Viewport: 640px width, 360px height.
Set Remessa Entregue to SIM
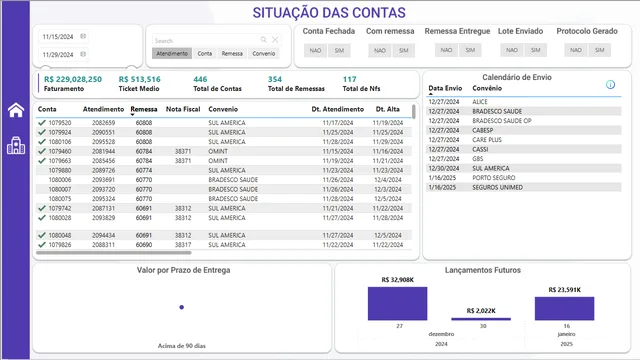click(470, 50)
